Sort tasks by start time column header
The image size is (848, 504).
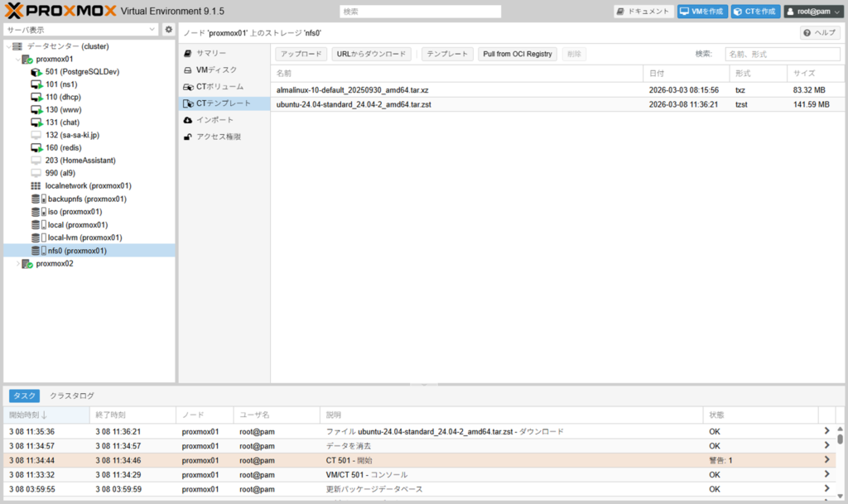(28, 415)
